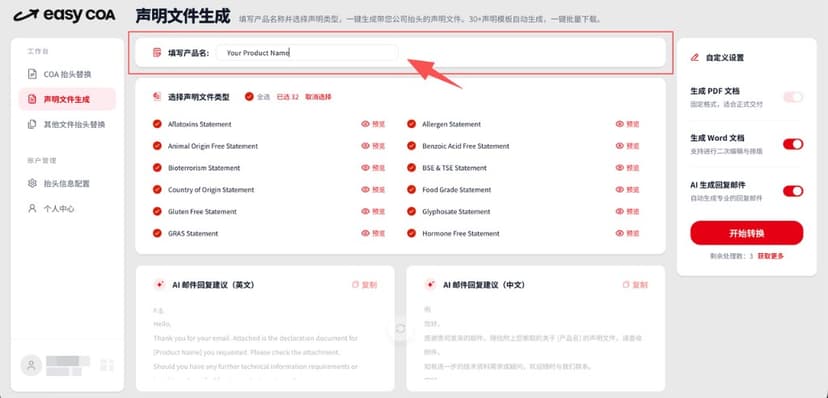Uncheck Hormone Free Statement checkbox

click(411, 233)
